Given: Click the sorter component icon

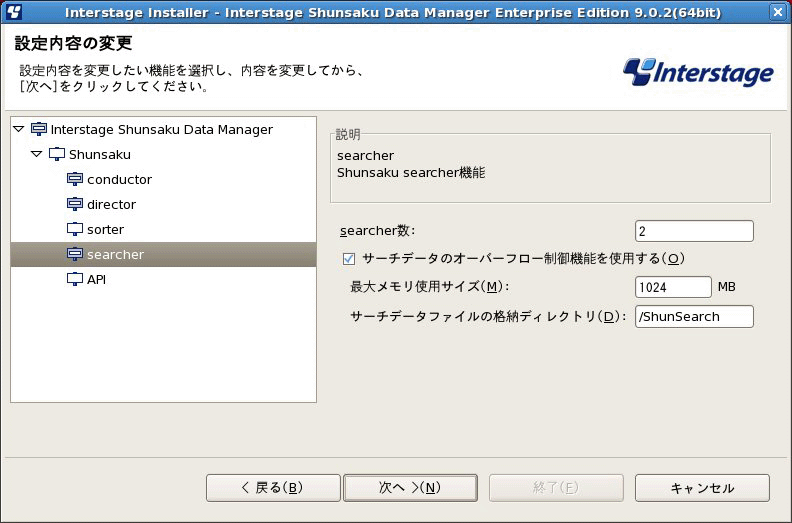Looking at the screenshot, I should [75, 229].
